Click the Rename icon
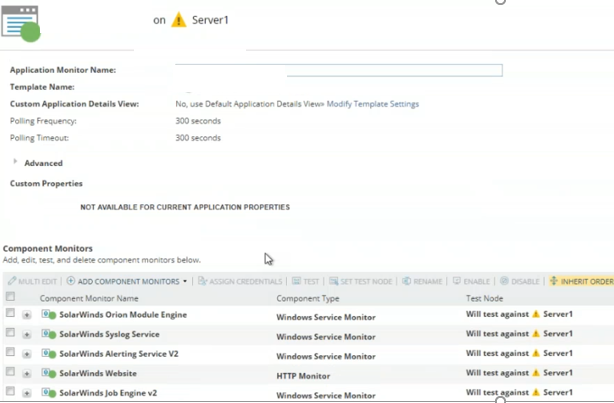This screenshot has width=614, height=403. click(x=406, y=281)
